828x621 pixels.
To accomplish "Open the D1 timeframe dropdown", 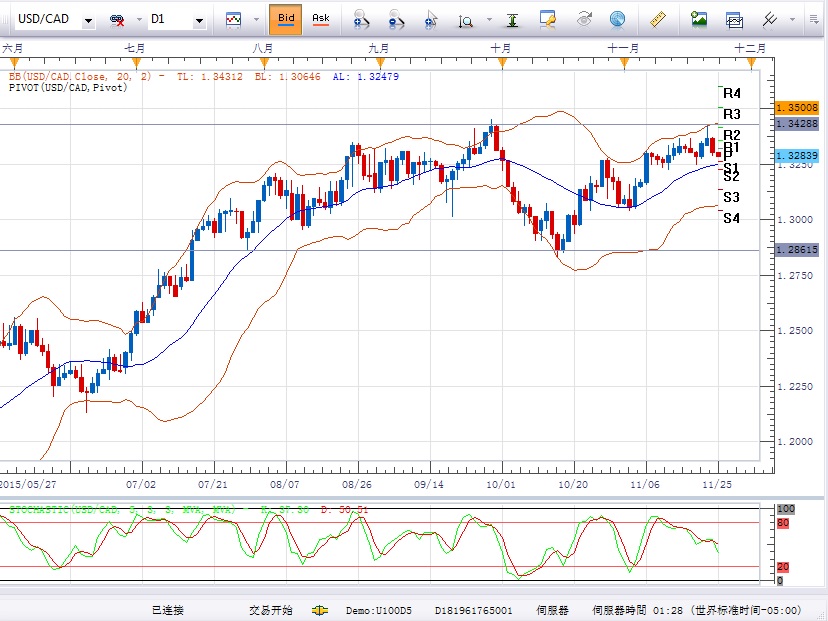I will 199,21.
